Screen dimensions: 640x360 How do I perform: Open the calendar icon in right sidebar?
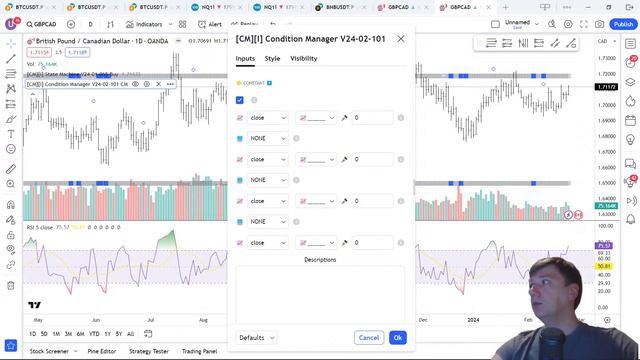click(631, 120)
